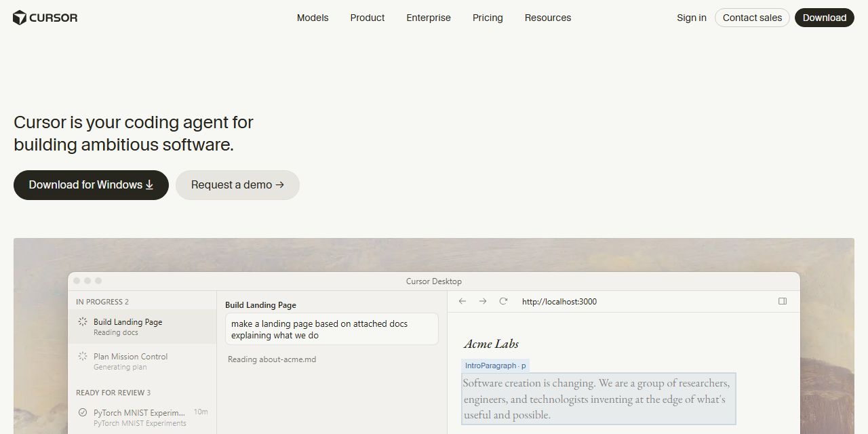Screen dimensions: 868x434
Task: Open the Product menu
Action: coord(368,18)
